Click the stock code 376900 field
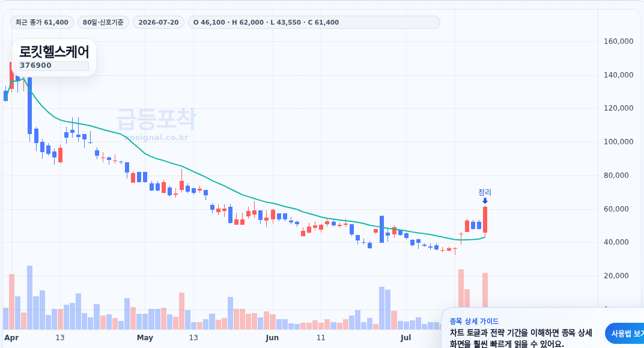The image size is (644, 348). (54, 66)
